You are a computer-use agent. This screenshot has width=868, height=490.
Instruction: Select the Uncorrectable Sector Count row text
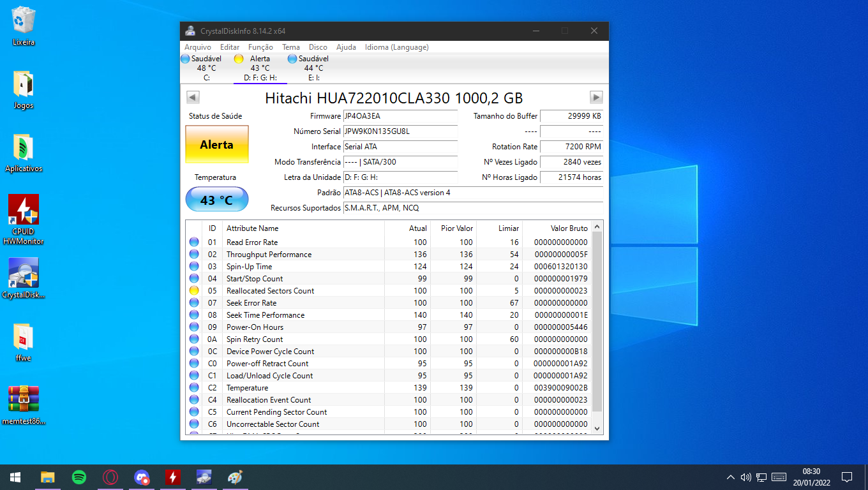tap(273, 424)
